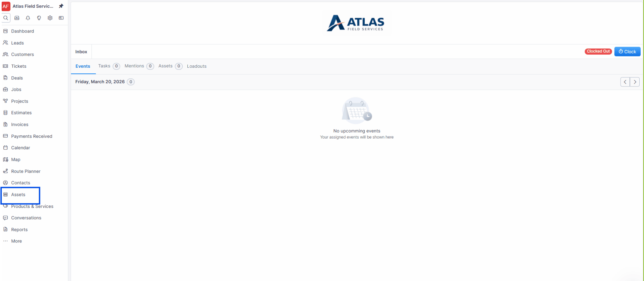Click the AF company avatar
Screen dimensions: 644x281
pyautogui.click(x=6, y=6)
